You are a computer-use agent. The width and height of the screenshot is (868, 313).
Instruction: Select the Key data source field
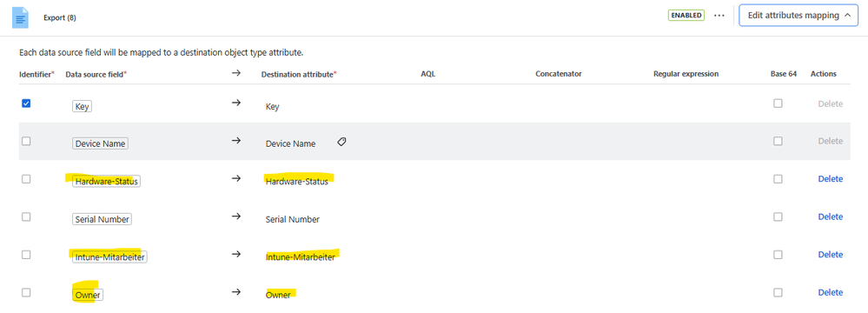click(82, 106)
